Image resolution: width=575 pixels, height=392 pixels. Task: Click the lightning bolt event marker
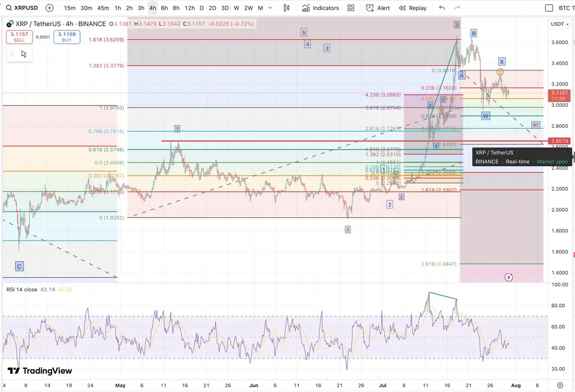tap(509, 277)
